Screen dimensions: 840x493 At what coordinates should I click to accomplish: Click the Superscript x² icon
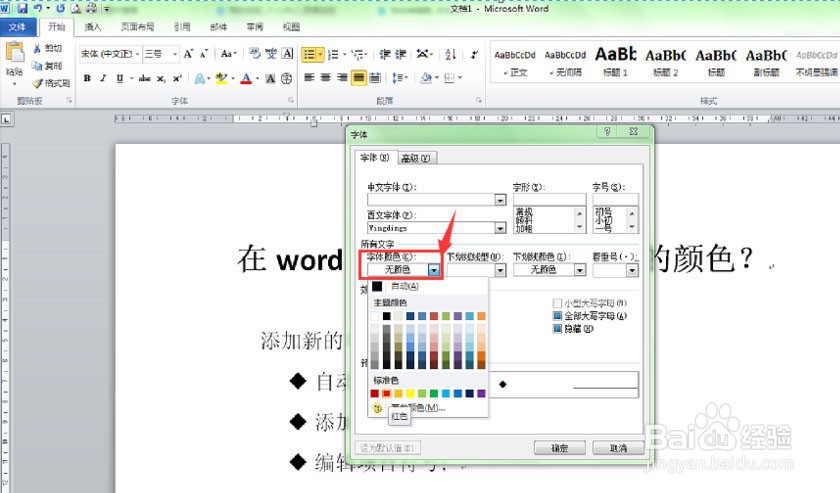click(177, 78)
